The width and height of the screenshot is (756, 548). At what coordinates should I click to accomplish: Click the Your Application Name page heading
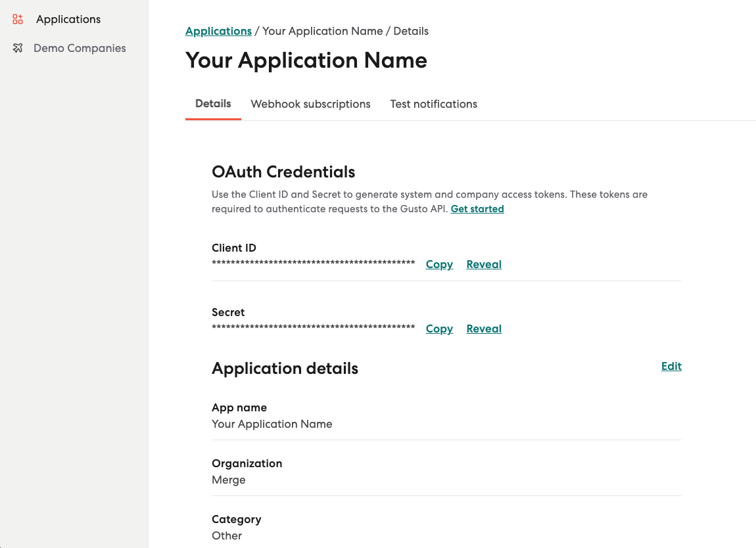pyautogui.click(x=306, y=60)
